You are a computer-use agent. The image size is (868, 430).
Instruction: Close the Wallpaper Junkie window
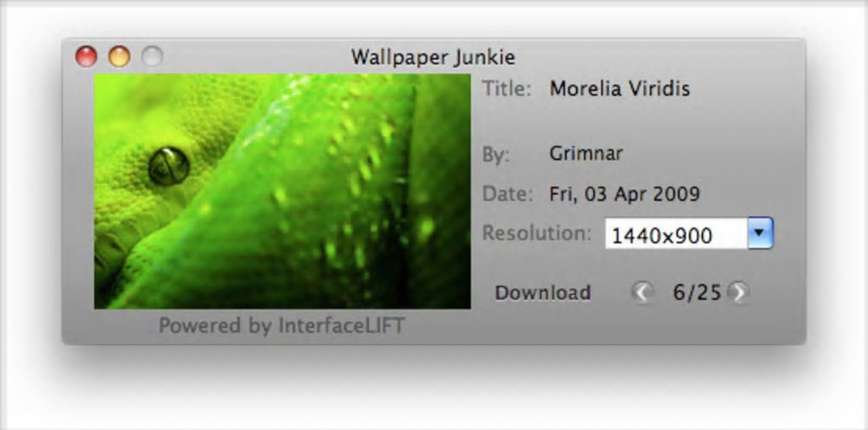[x=86, y=56]
